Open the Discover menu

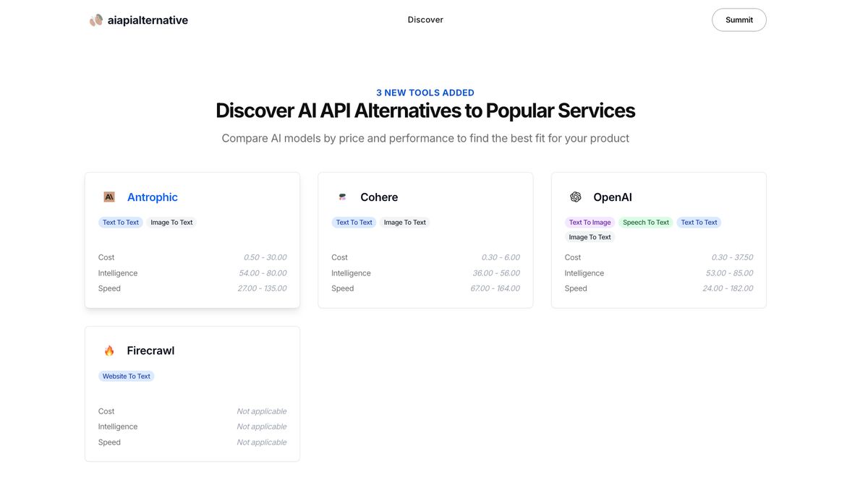425,20
